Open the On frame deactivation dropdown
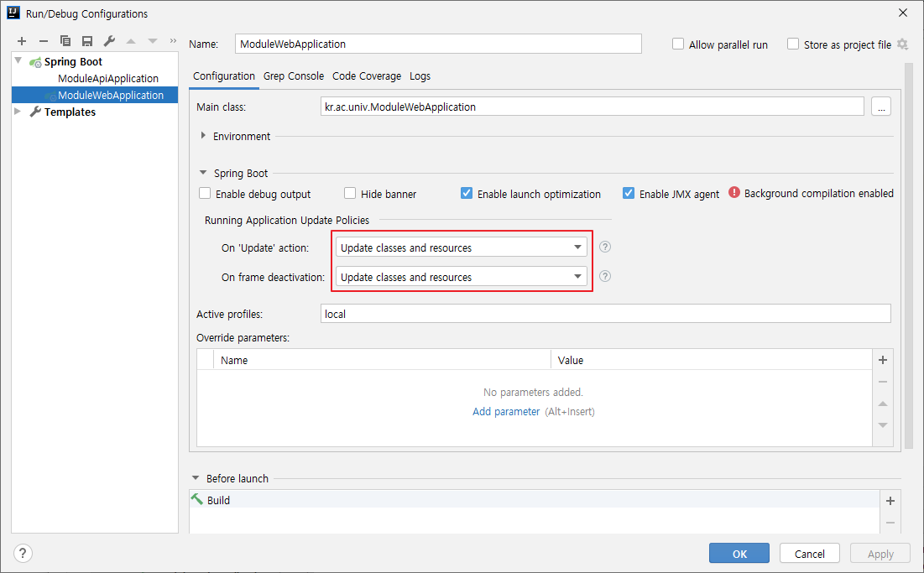 click(x=460, y=277)
